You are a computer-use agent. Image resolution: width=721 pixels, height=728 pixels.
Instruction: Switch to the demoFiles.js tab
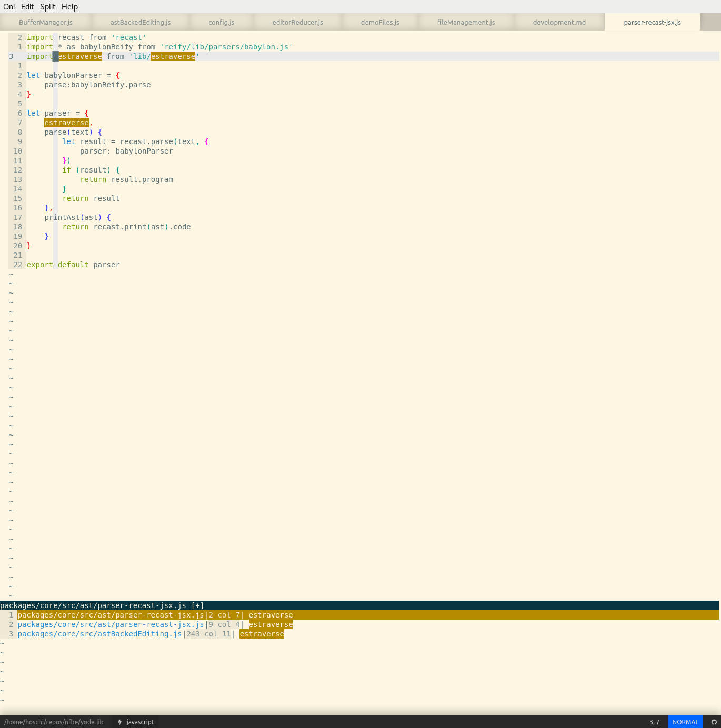(x=380, y=22)
